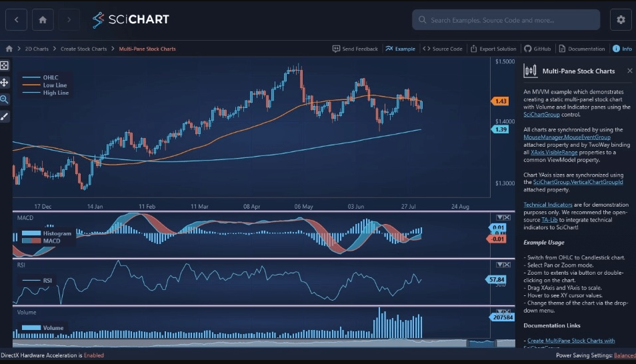Click the RSI legend entry
Image resolution: width=636 pixels, height=364 pixels.
(x=37, y=281)
